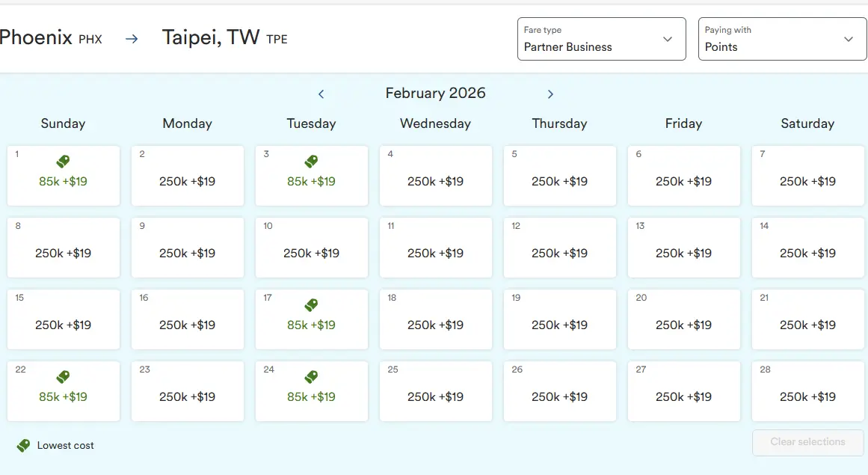Click the Lowest cost legend tag icon
This screenshot has height=475, width=868.
pos(24,445)
